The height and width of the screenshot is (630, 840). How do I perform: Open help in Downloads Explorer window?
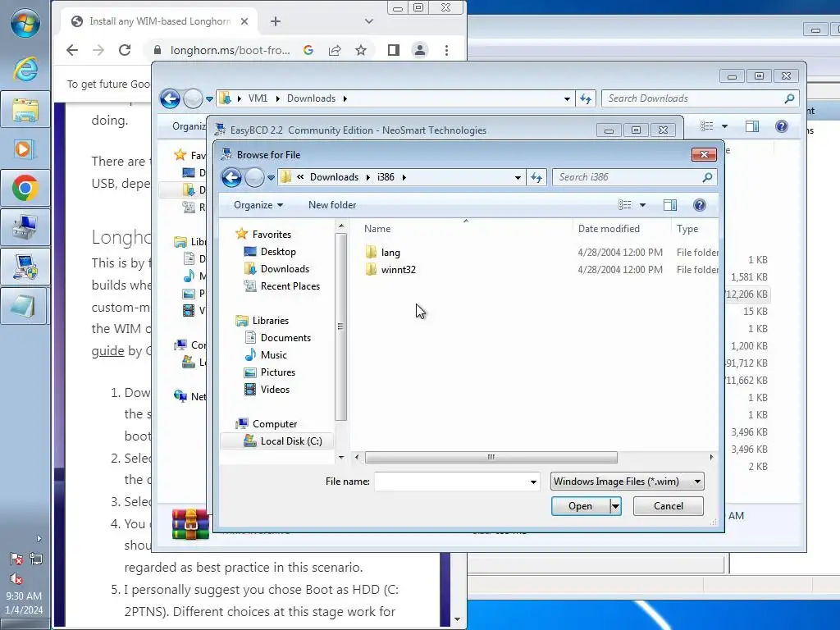782,126
